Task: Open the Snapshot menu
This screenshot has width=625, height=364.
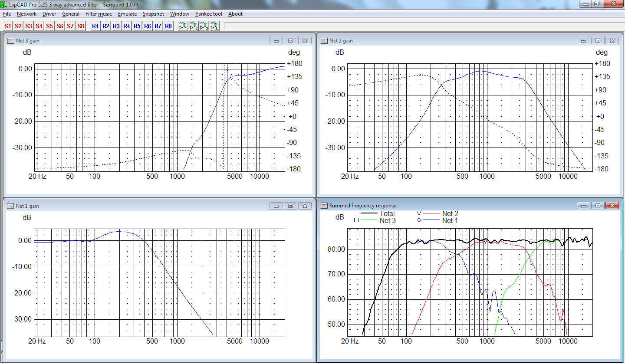Action: (x=153, y=14)
